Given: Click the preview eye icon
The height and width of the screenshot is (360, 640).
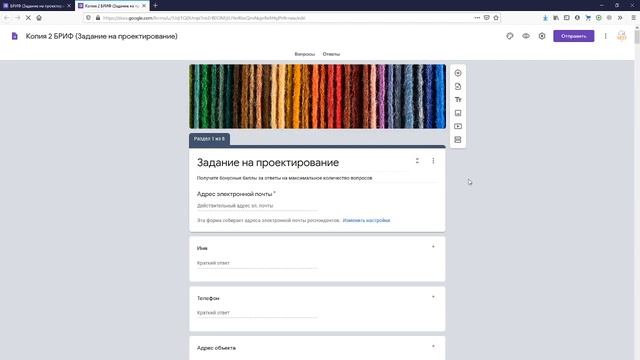Looking at the screenshot, I should (526, 36).
